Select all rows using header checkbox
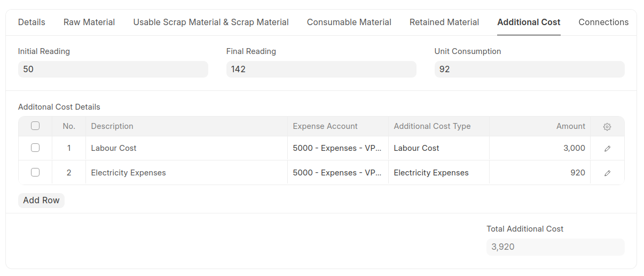This screenshot has width=644, height=276. tap(35, 126)
